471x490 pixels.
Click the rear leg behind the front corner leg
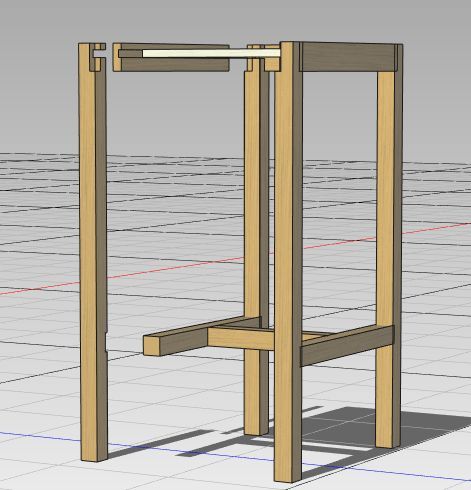coord(255,240)
